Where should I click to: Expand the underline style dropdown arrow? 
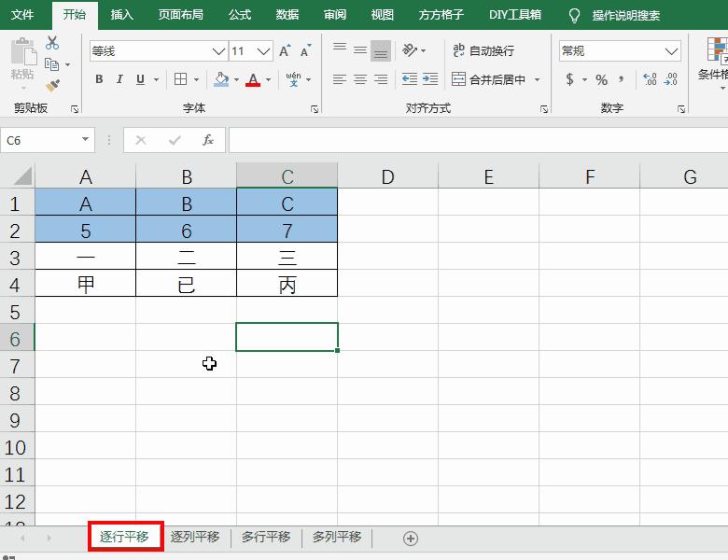tap(156, 80)
